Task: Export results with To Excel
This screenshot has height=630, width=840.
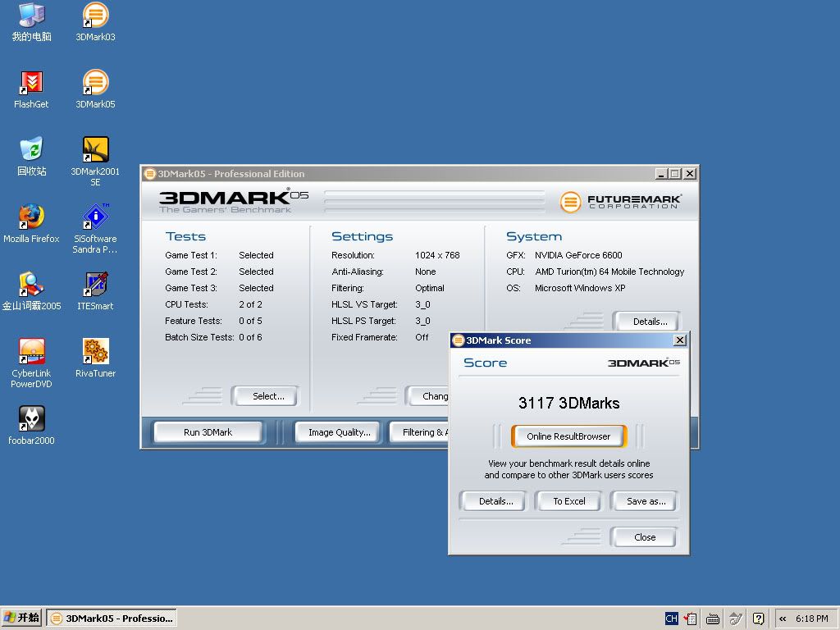Action: coord(569,501)
